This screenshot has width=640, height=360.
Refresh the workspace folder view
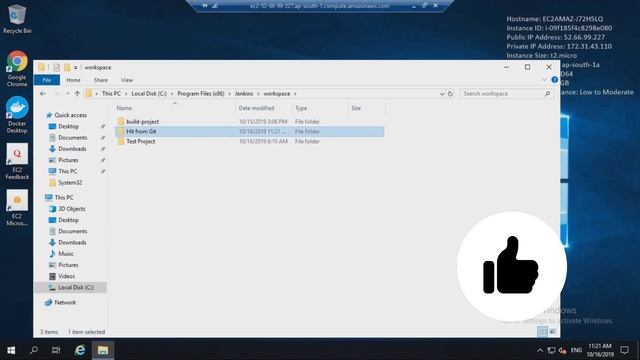coord(450,93)
